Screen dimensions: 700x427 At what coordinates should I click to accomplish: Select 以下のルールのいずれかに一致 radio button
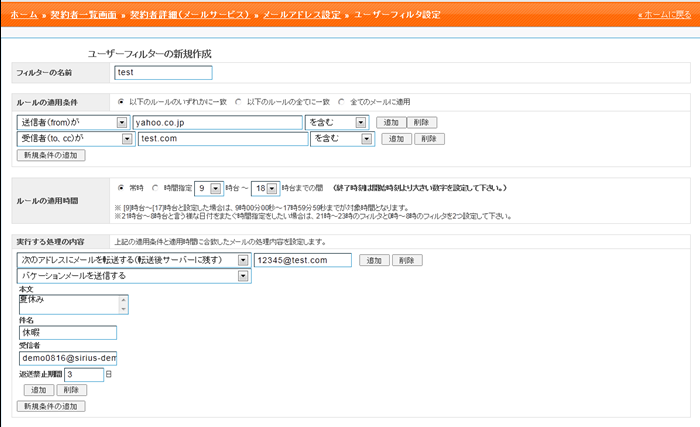point(122,101)
